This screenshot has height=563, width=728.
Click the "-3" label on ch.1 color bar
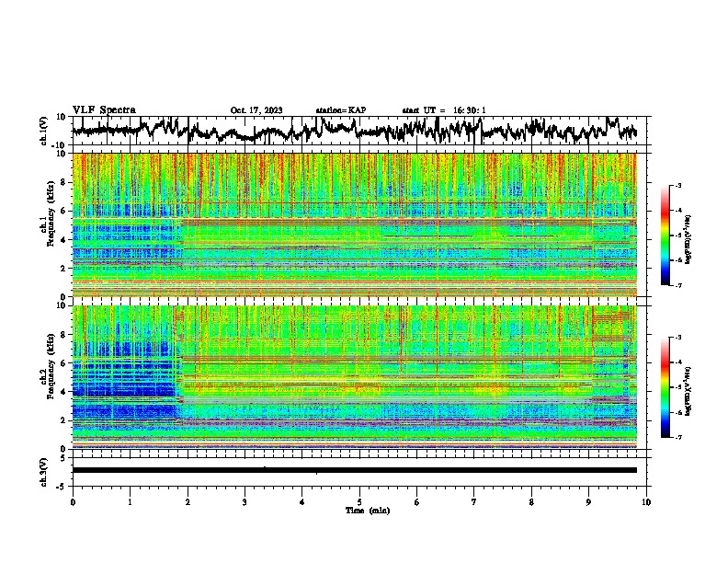pyautogui.click(x=677, y=185)
